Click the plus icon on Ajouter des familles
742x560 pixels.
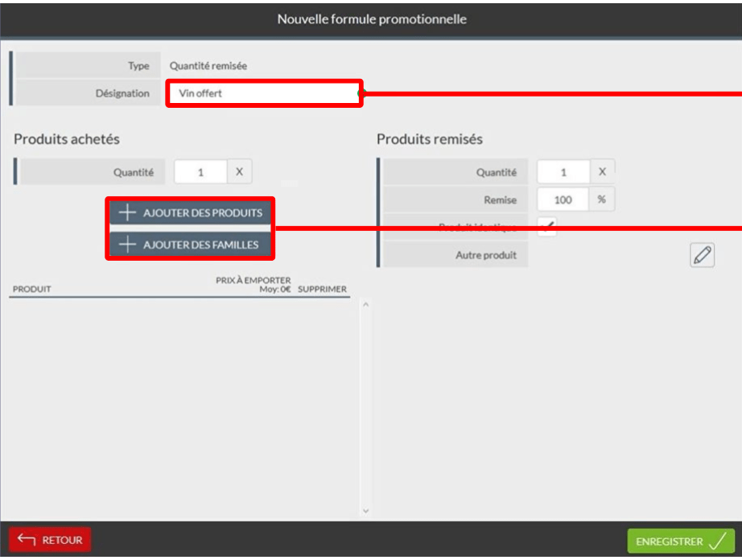click(127, 244)
